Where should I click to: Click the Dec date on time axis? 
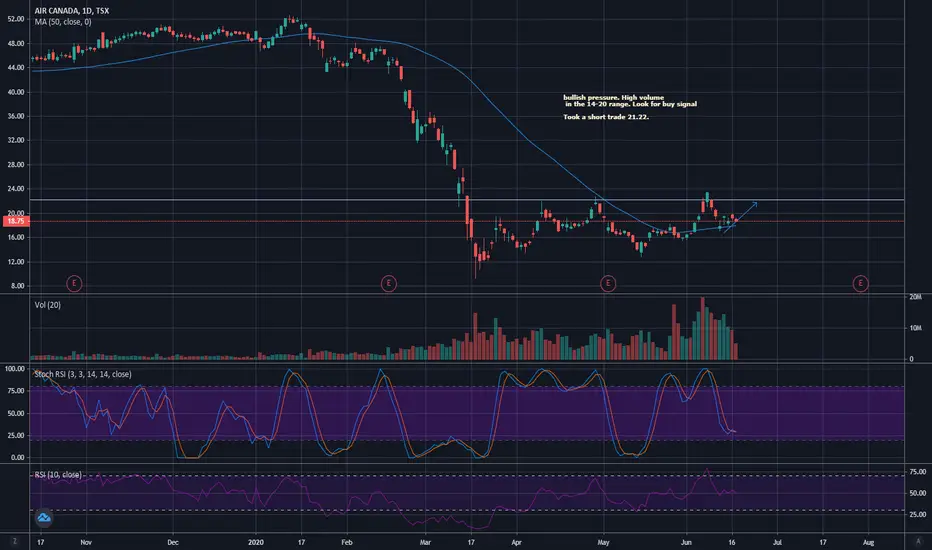tap(173, 542)
